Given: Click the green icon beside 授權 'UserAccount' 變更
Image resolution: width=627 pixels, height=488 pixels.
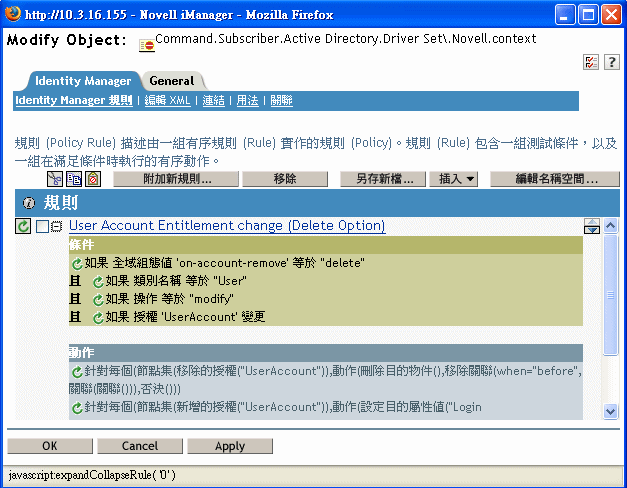Looking at the screenshot, I should 98,318.
